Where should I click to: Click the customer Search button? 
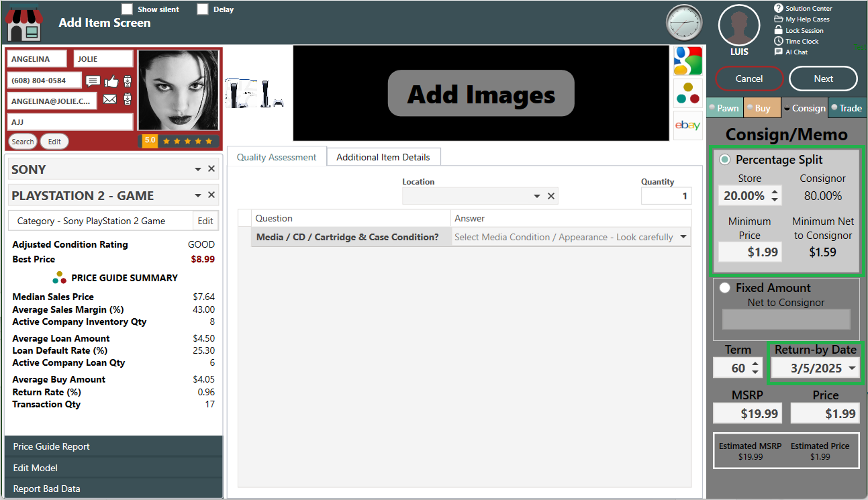tap(22, 142)
